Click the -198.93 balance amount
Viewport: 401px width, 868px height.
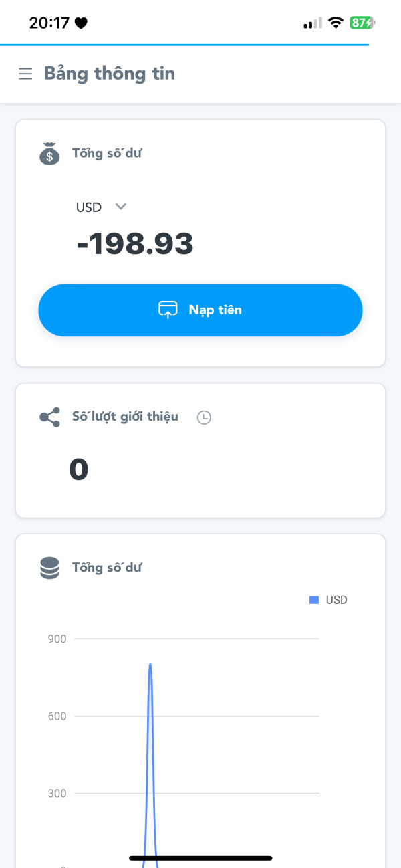click(135, 244)
